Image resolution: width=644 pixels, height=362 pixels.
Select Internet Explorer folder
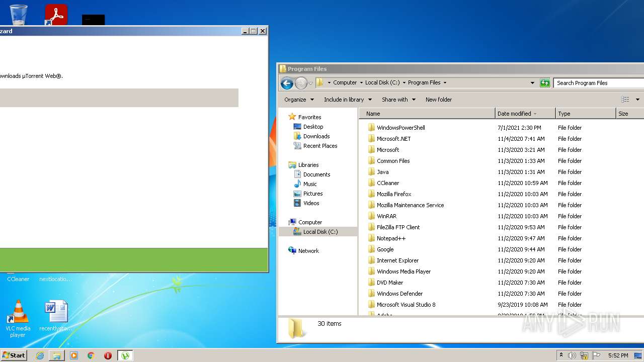397,260
